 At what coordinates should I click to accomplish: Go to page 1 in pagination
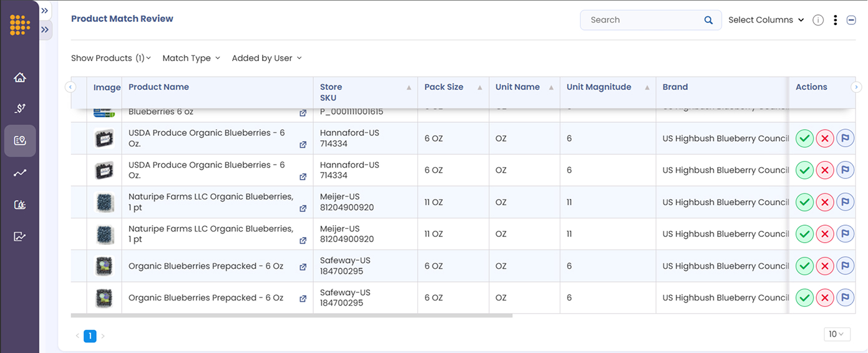coord(90,336)
